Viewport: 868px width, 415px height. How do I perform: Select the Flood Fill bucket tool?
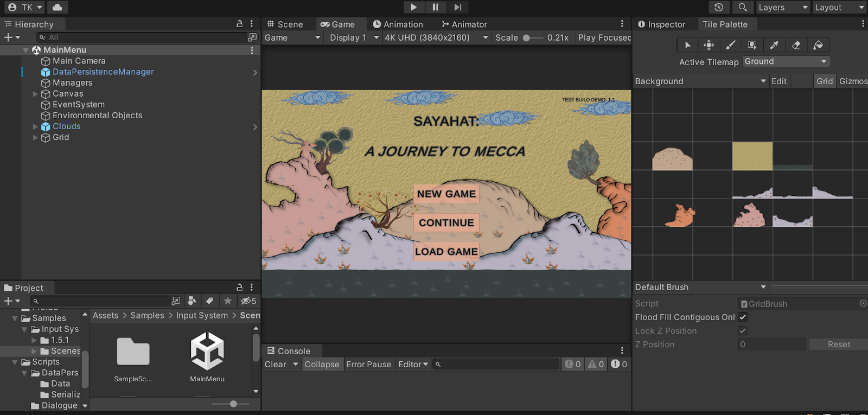(818, 45)
